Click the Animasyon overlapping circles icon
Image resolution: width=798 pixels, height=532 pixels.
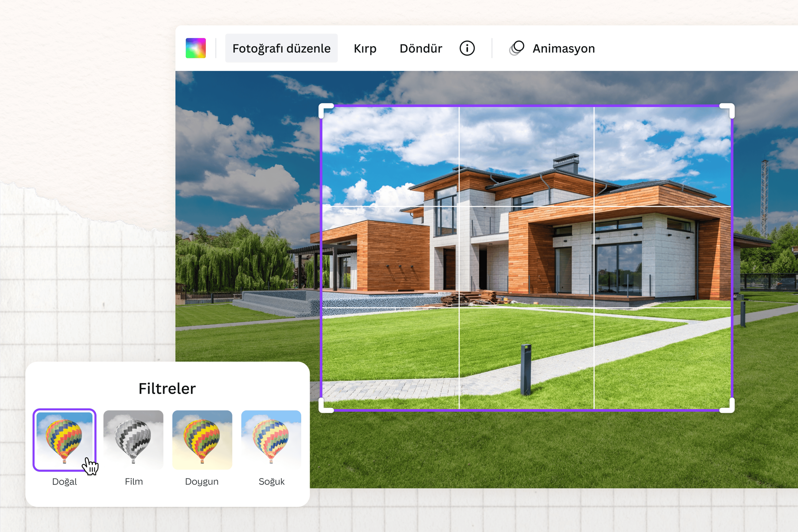pyautogui.click(x=516, y=48)
